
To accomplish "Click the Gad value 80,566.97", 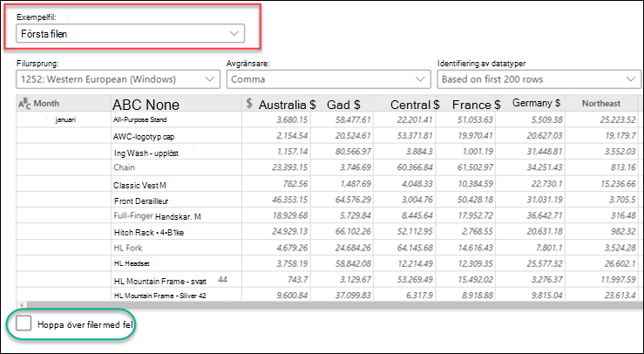I will coord(353,152).
